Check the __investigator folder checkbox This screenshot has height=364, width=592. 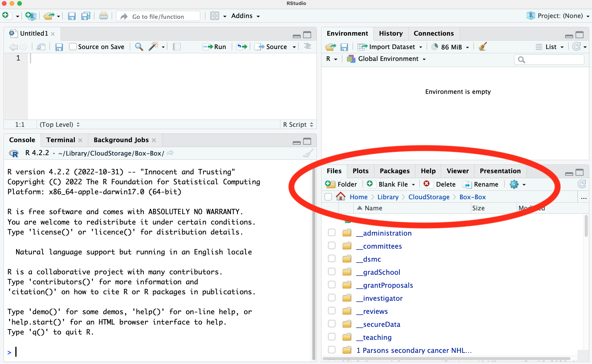(332, 298)
